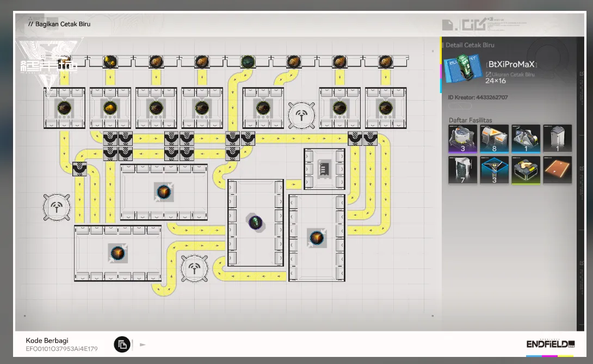The width and height of the screenshot is (593, 364).
Task: Click the Daftar Fasilitas heading
Action: (x=470, y=120)
